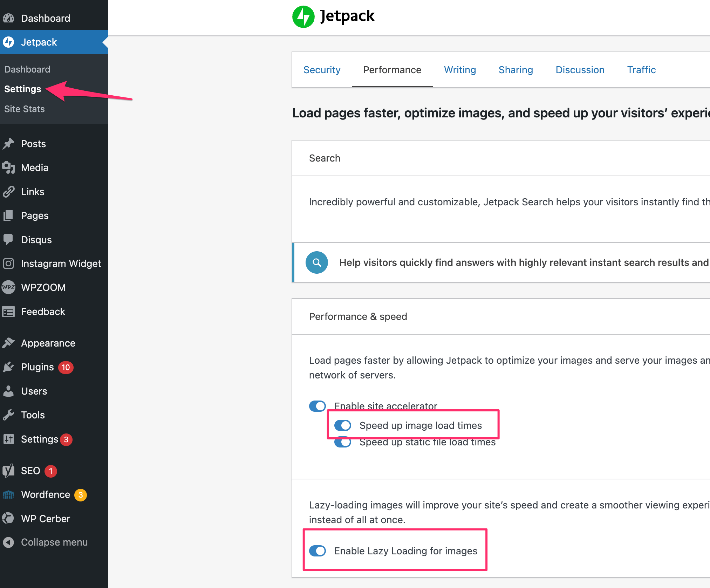Open Jetpack Dashboard submenu item
Screen dimensions: 710x588
[x=27, y=69]
